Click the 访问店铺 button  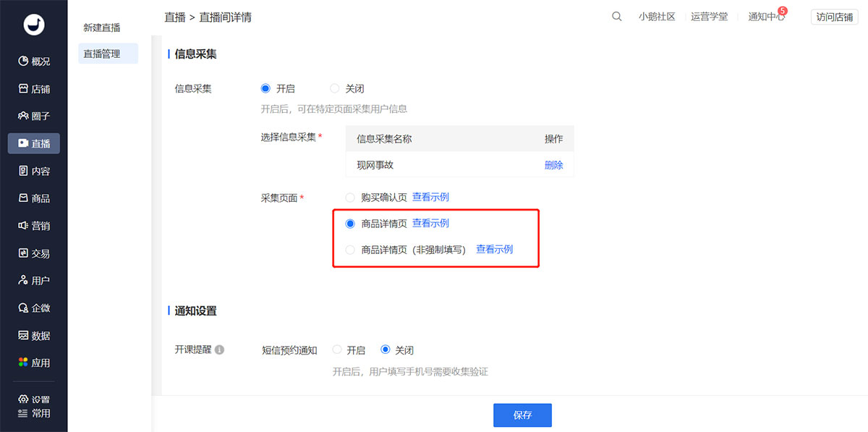pos(834,17)
